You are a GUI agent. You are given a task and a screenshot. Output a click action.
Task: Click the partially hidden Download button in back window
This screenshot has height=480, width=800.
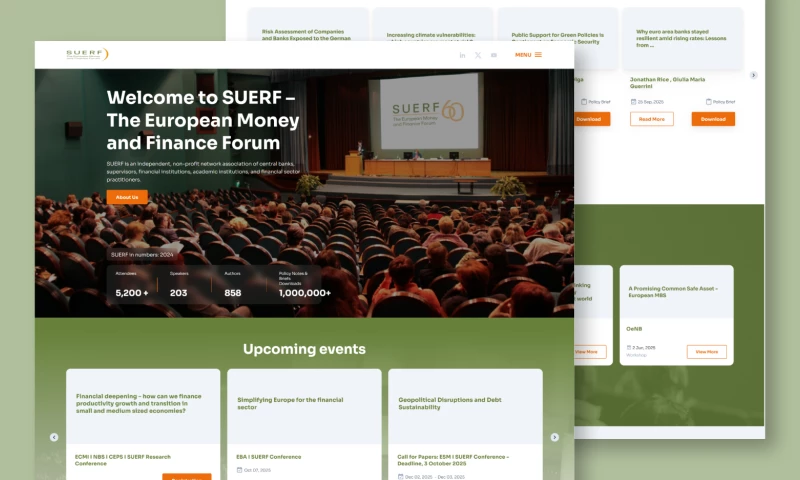(592, 119)
